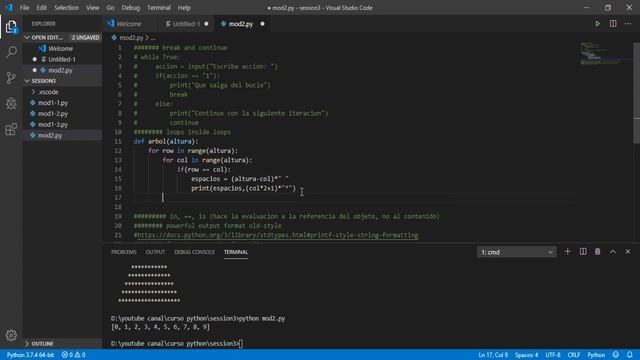The height and width of the screenshot is (360, 640).
Task: Open the Go menu
Action: point(110,7)
